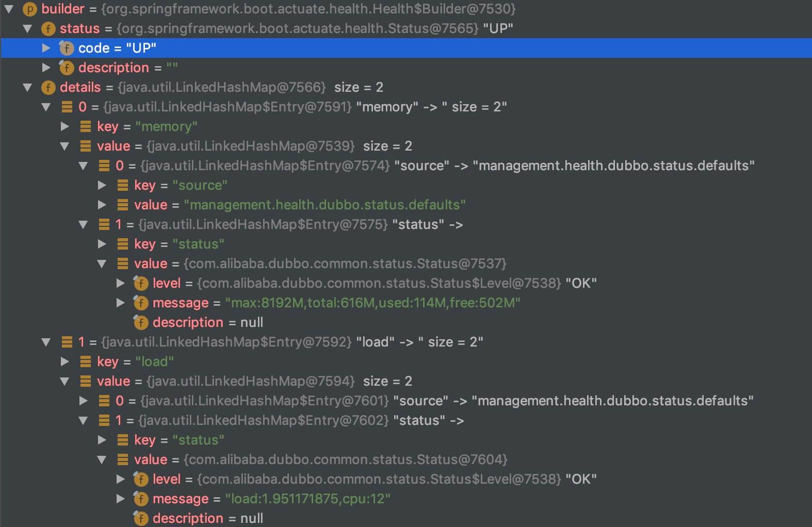Expand the level field of Status@7604
The image size is (812, 527).
tap(120, 479)
